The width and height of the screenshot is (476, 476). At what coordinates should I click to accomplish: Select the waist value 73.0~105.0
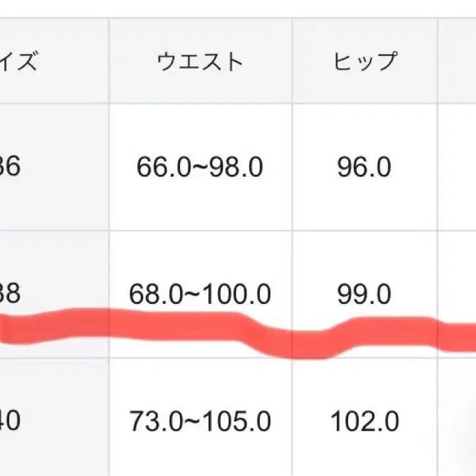pyautogui.click(x=200, y=421)
